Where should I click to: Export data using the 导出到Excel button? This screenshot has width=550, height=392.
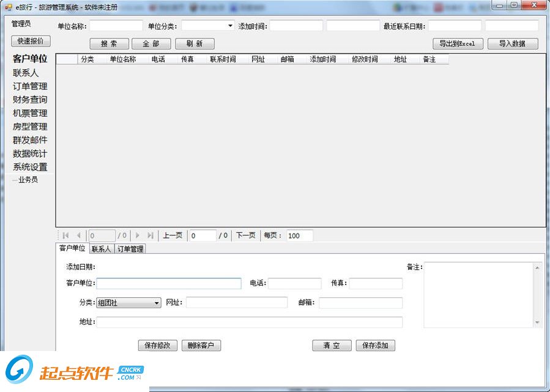[457, 43]
